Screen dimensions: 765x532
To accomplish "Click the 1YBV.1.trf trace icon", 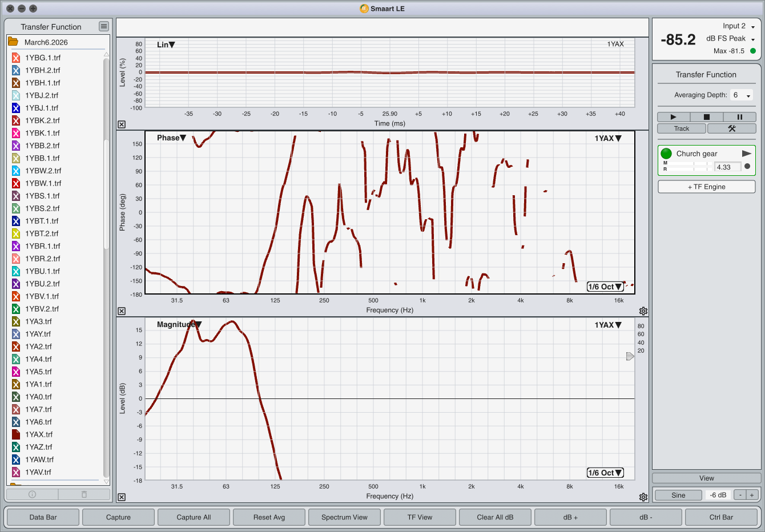I will [16, 296].
